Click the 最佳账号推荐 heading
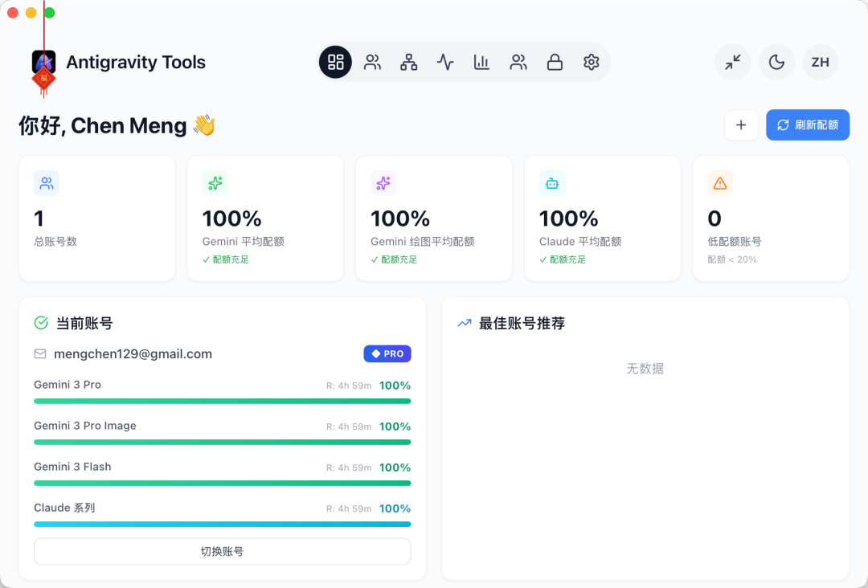868x588 pixels. pyautogui.click(x=522, y=323)
